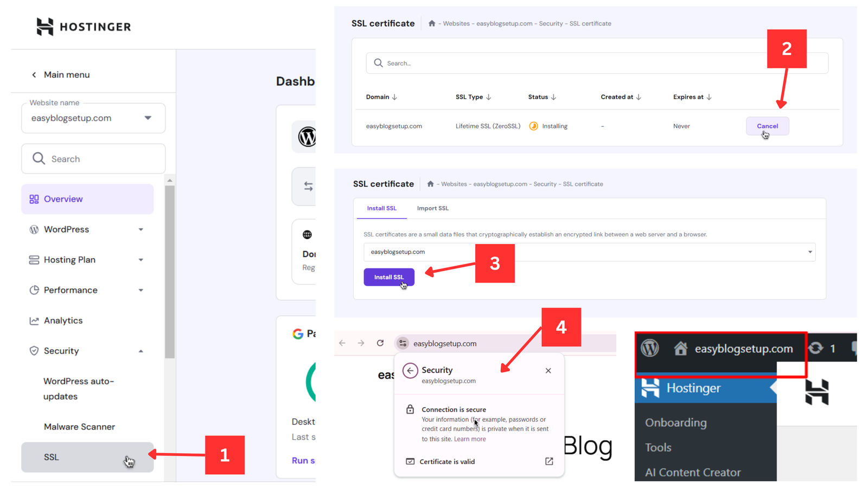
Task: Click the Installing status spinner icon
Action: tap(534, 126)
